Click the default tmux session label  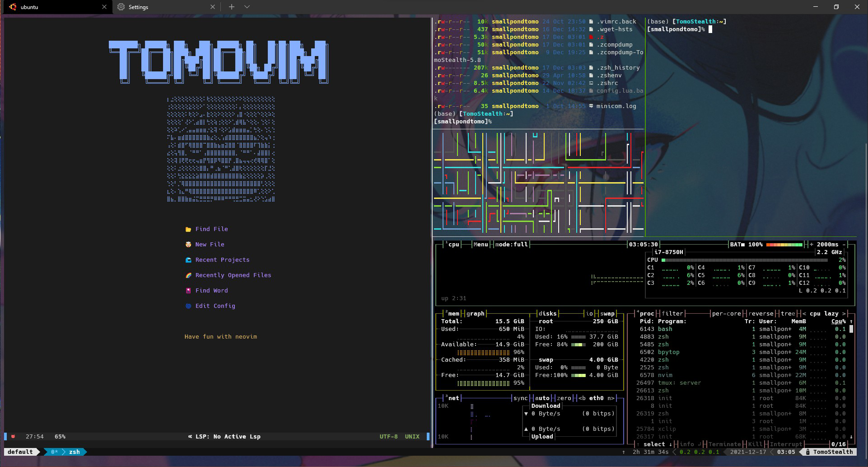point(20,452)
